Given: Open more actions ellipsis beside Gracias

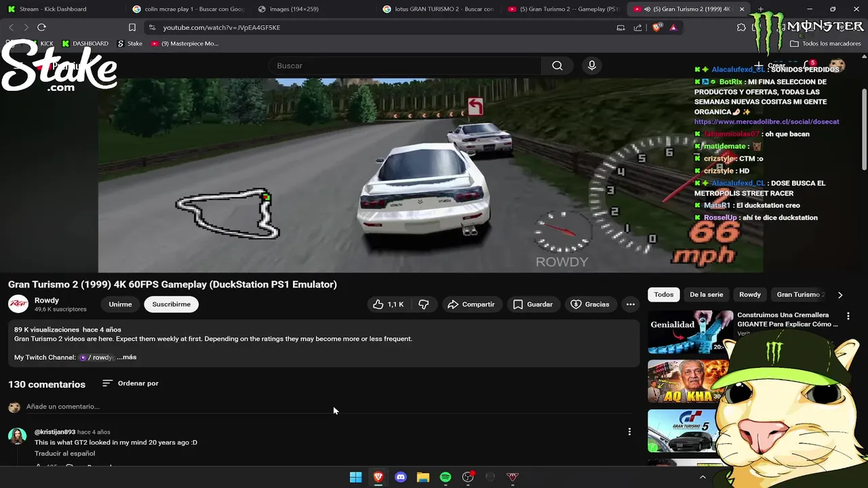Looking at the screenshot, I should click(x=631, y=304).
